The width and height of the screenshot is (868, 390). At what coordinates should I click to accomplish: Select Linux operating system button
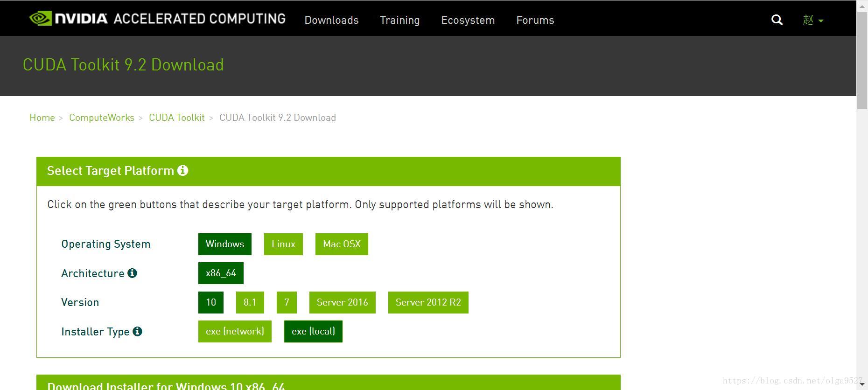[283, 244]
